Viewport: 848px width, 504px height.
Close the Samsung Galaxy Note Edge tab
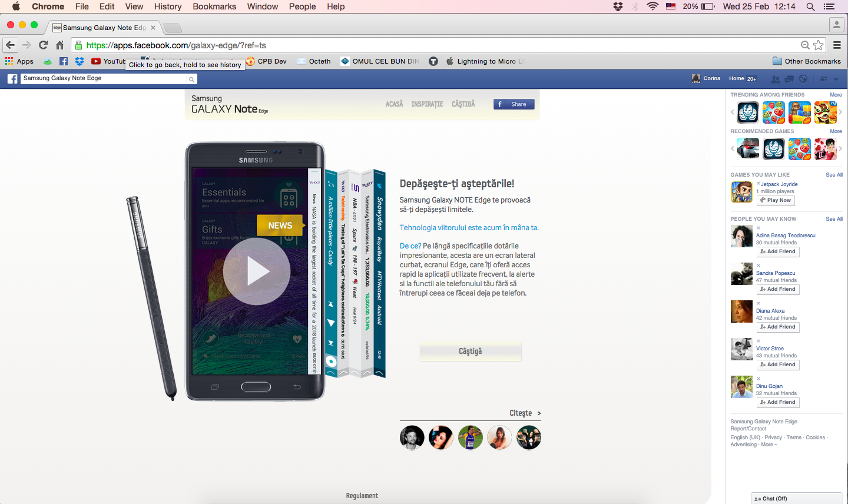[153, 28]
